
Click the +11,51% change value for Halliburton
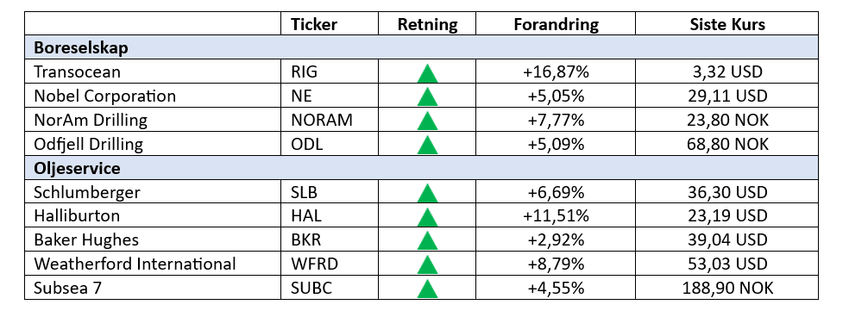click(556, 216)
